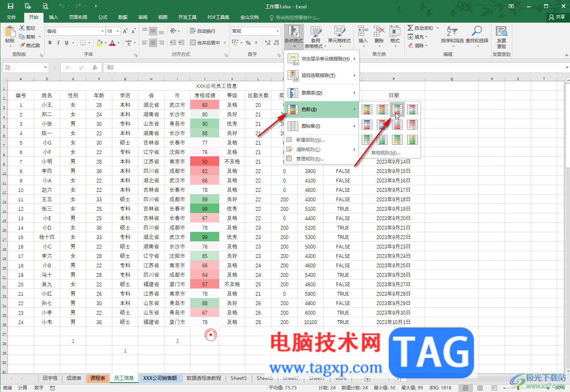Toggle Bold formatting

click(50, 43)
